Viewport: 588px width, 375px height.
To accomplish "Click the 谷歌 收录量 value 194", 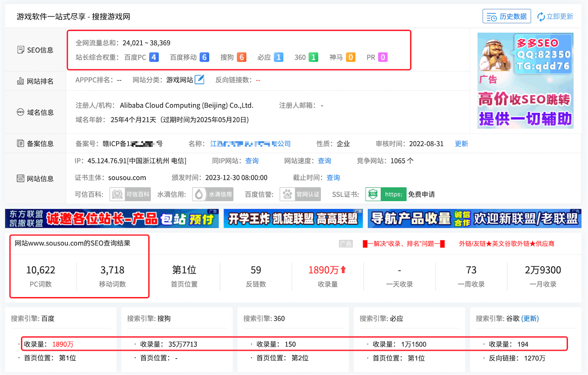I will tap(523, 344).
